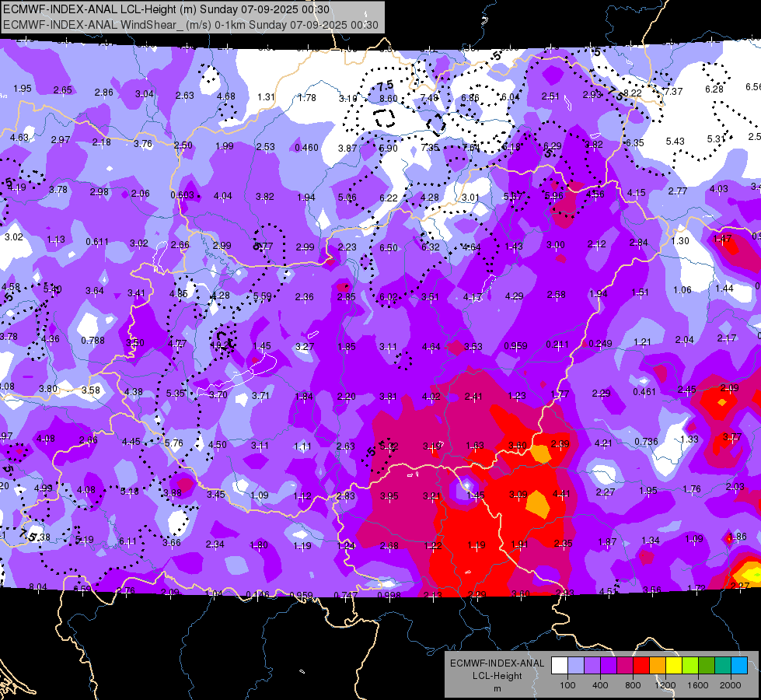The height and width of the screenshot is (700, 761).
Task: Click the wind shear value 1.91
Action: click(519, 544)
